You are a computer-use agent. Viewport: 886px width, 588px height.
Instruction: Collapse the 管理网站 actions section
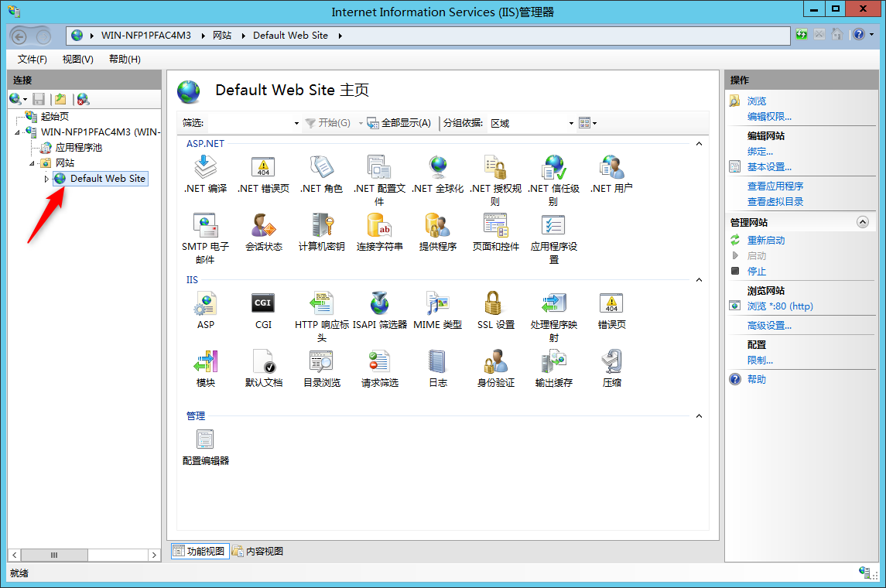pos(862,222)
